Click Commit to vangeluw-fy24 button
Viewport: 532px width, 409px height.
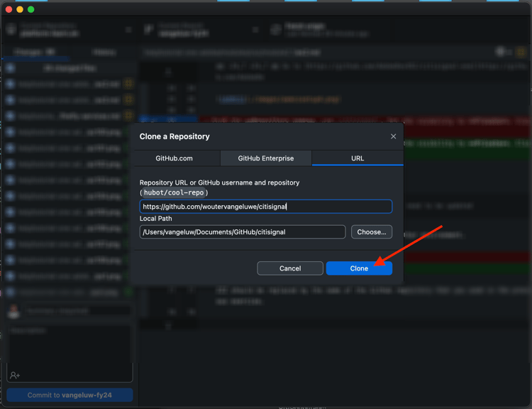point(70,395)
